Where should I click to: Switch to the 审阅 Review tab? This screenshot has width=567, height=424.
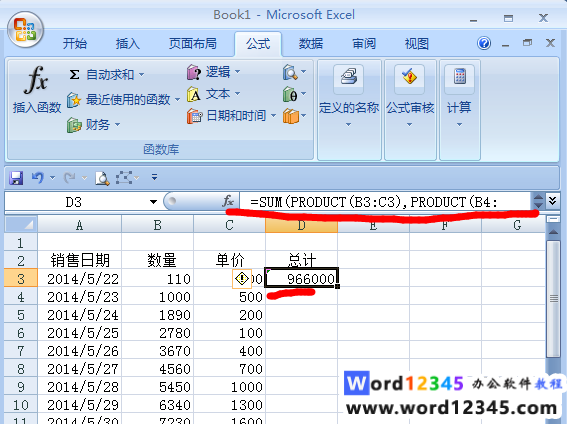pos(364,44)
